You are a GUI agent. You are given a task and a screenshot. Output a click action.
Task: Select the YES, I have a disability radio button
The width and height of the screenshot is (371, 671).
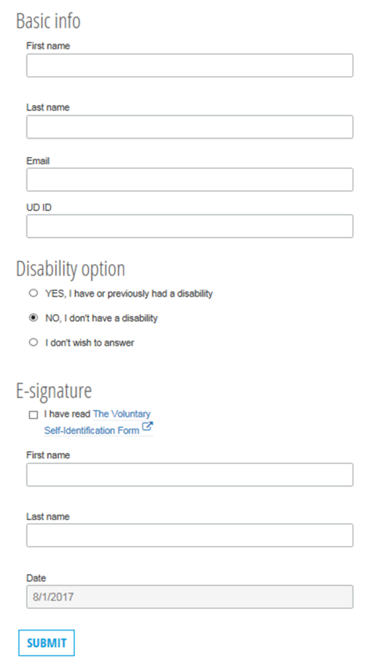(33, 294)
